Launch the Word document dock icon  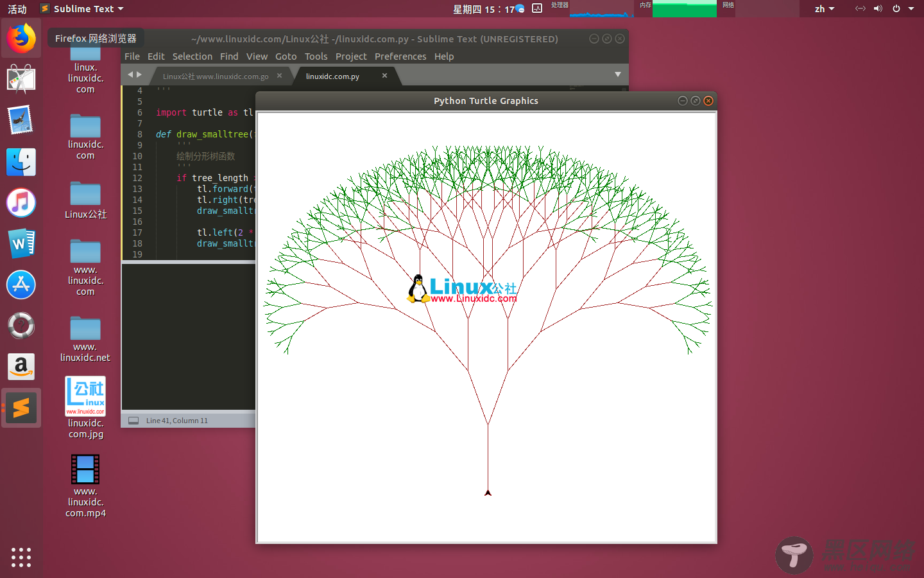coord(21,244)
